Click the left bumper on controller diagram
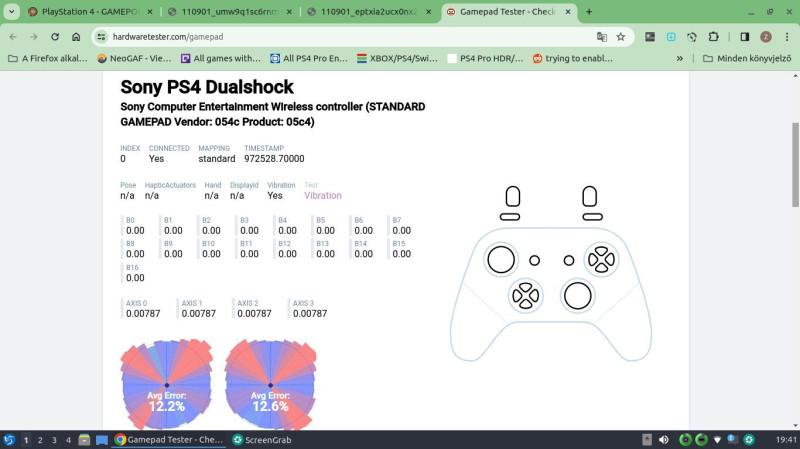 pos(510,217)
